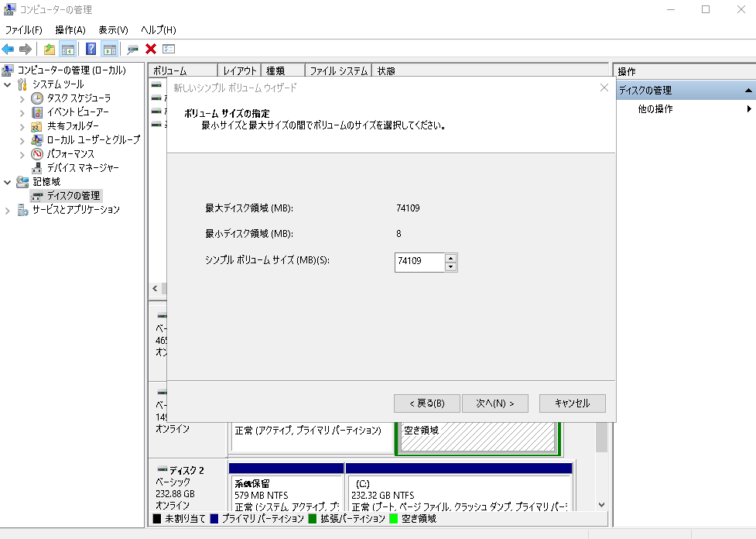Click the forward navigation arrow
Screen dimensions: 756x539
25,49
